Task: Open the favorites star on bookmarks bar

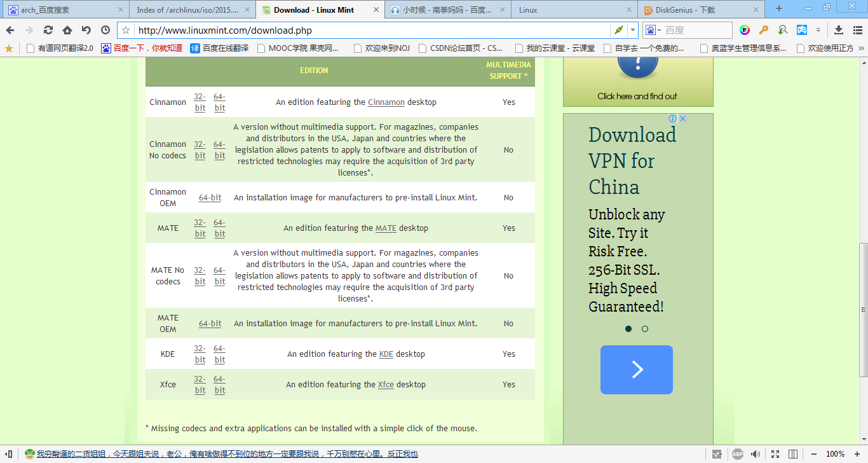Action: tap(9, 48)
